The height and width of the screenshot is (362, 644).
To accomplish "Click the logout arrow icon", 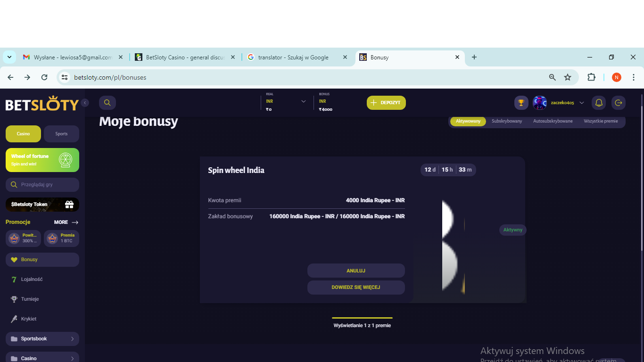I will 619,103.
